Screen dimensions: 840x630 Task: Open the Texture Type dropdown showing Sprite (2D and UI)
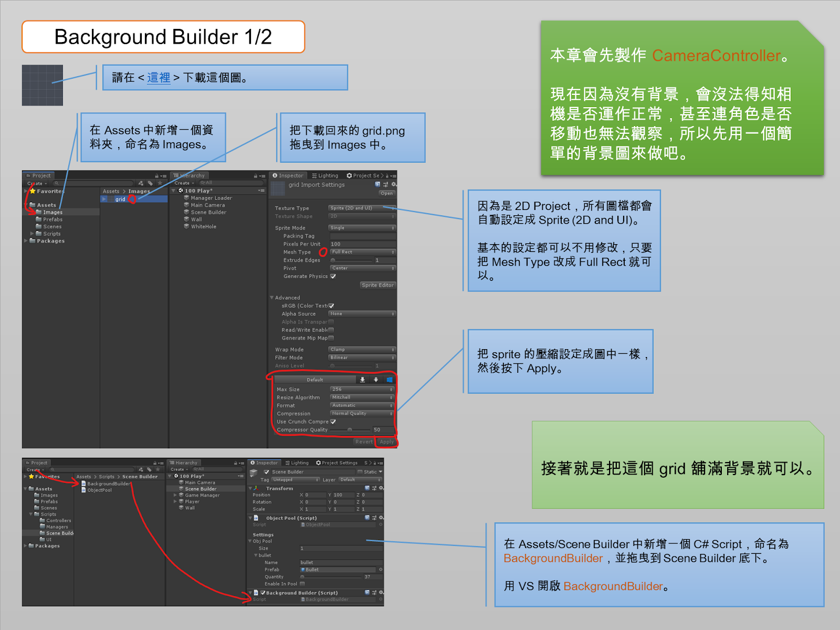tap(362, 208)
